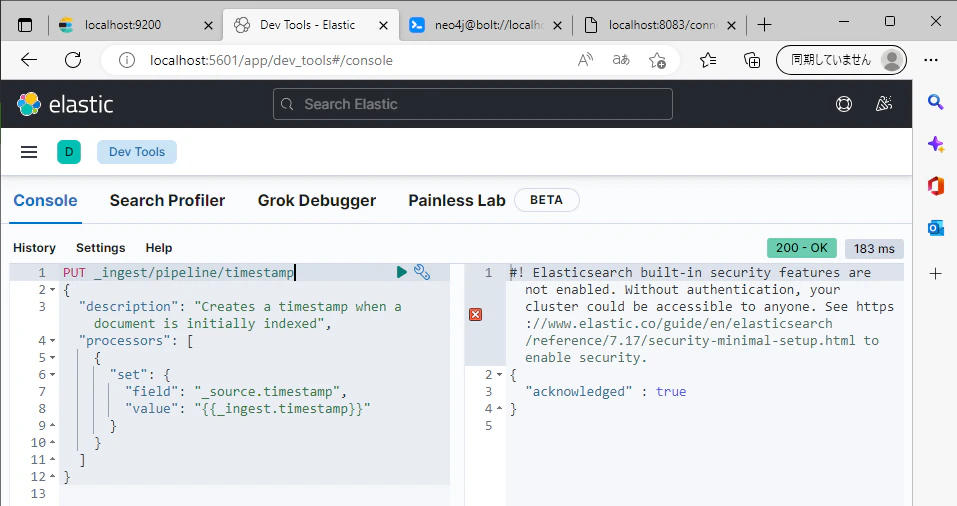
Task: Close the localhost:9200 tab
Action: [x=208, y=25]
